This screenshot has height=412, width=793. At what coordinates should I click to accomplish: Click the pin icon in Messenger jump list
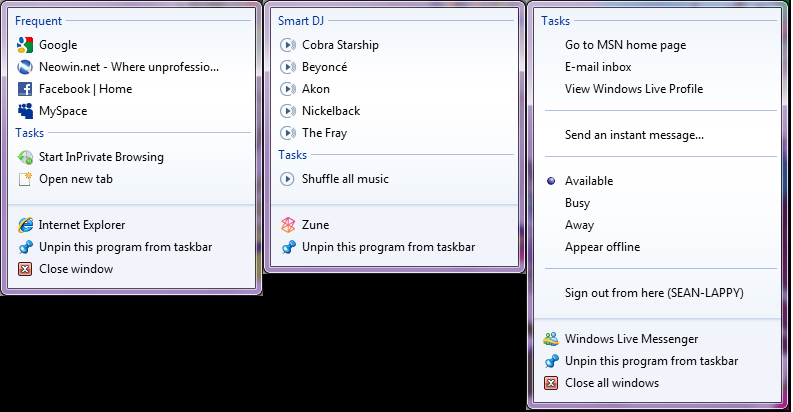551,361
